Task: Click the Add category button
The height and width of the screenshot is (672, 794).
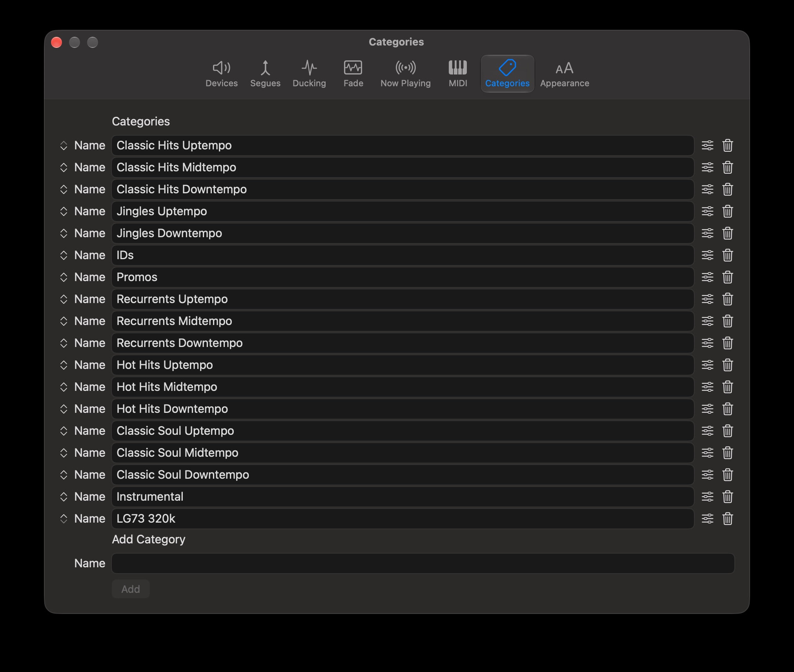Action: (131, 589)
